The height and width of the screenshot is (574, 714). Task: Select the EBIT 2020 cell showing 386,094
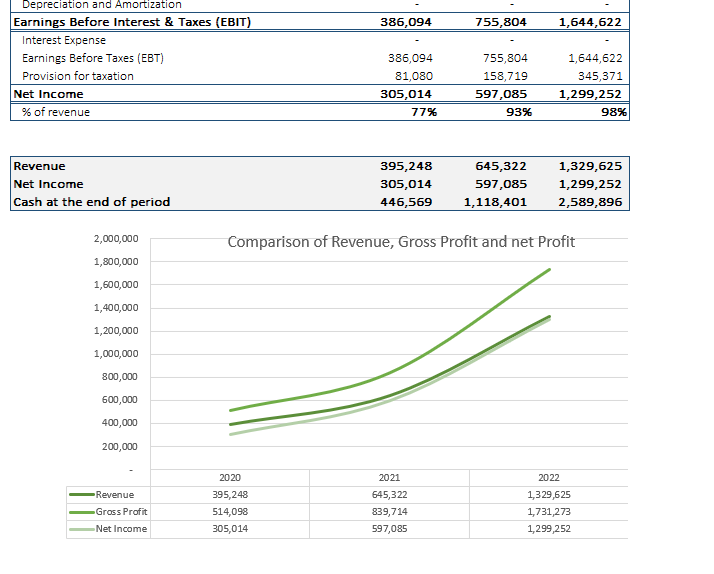point(406,22)
